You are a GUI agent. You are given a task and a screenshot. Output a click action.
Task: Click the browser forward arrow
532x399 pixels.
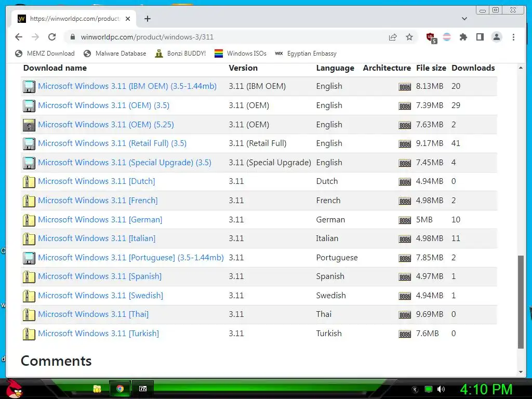coord(35,37)
